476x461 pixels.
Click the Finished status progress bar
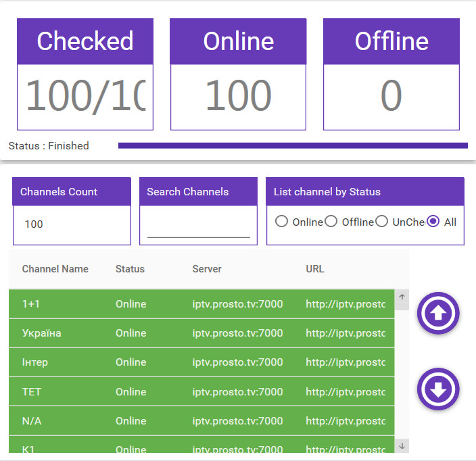pyautogui.click(x=293, y=145)
